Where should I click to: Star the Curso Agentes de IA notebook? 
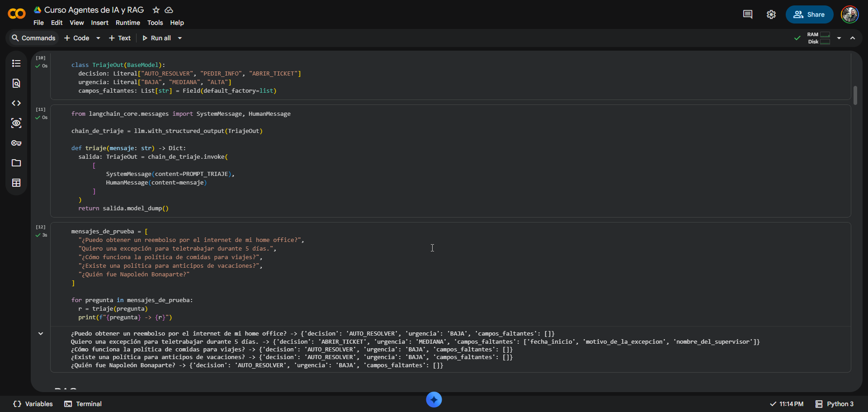click(x=156, y=10)
